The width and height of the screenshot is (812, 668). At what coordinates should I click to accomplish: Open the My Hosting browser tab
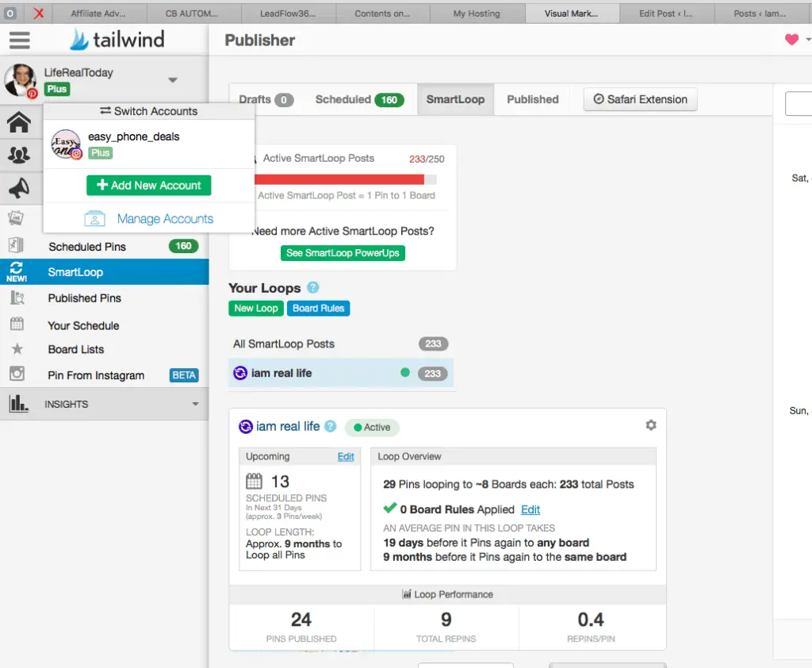click(x=477, y=13)
